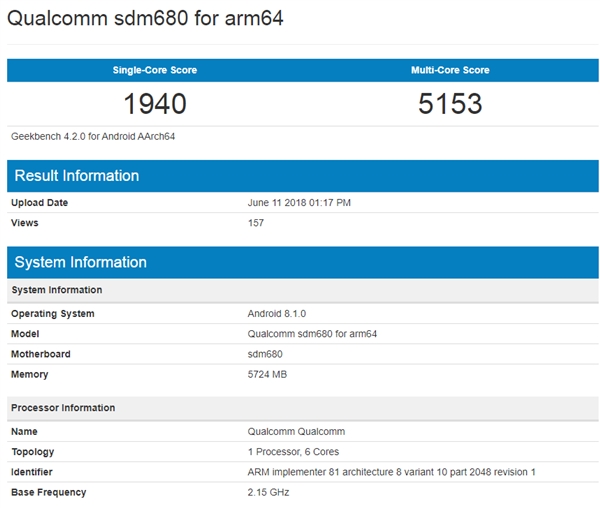Image resolution: width=600 pixels, height=508 pixels.
Task: Click the page title Qualcomm sdm680 for arm64
Action: click(146, 19)
